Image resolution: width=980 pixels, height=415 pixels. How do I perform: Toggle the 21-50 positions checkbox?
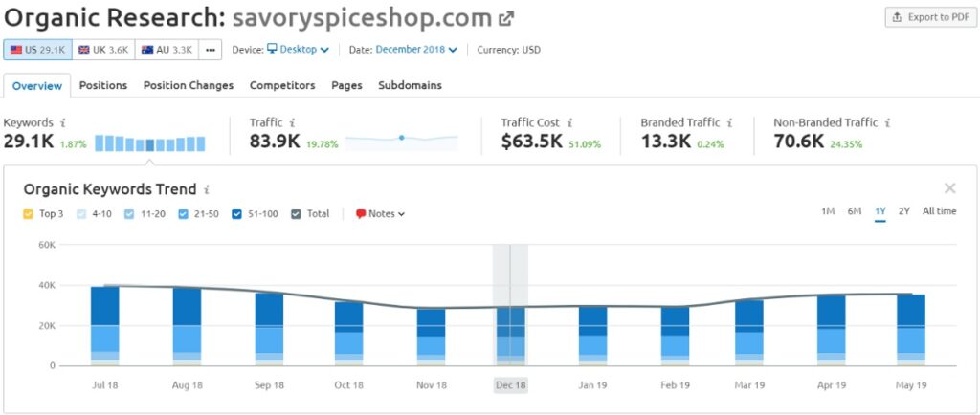183,214
